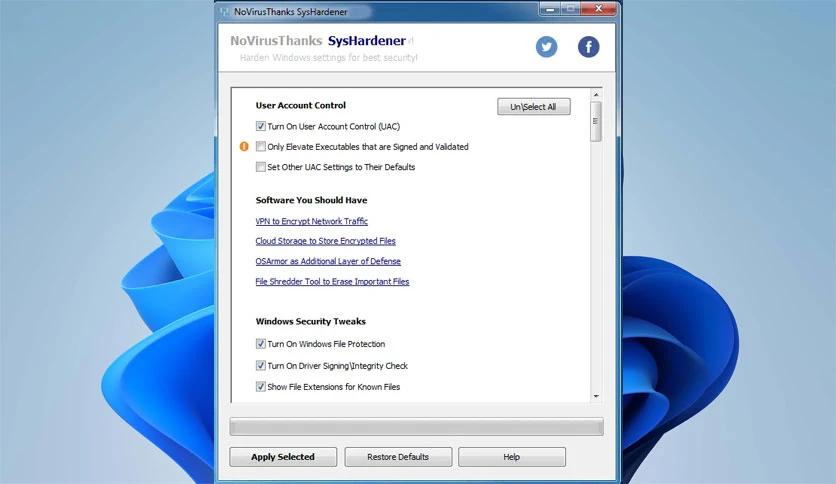Open the Twitter social icon
The height and width of the screenshot is (484, 836).
[546, 47]
